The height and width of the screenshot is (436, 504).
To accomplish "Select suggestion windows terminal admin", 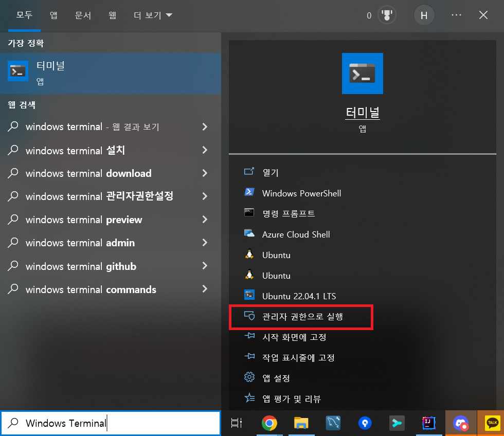I will 80,243.
